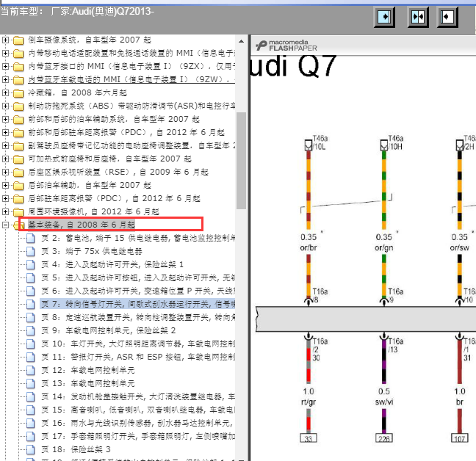Click folder icon of 内带移动电话适配装置
This screenshot has height=461, width=476.
tap(18, 54)
